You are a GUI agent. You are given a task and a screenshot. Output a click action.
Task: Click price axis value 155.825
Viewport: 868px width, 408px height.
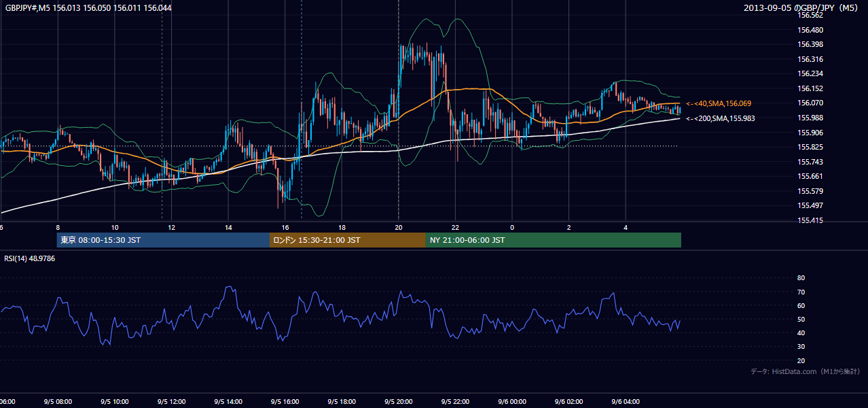[810, 147]
